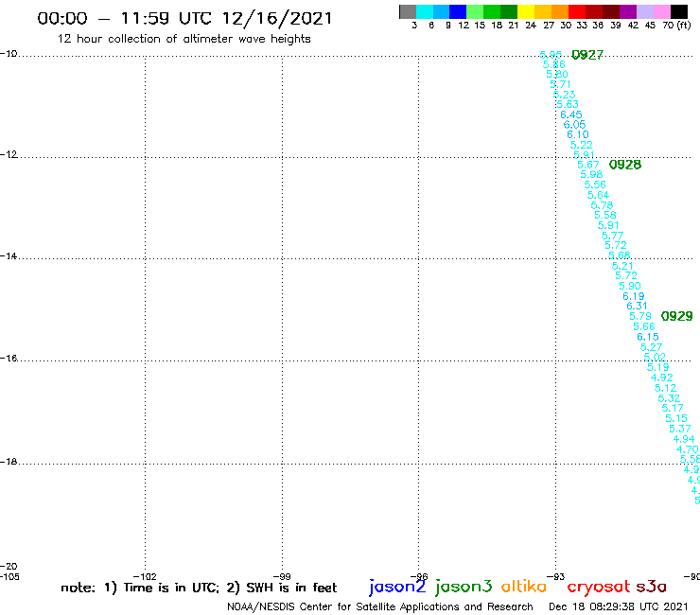Click the wave height value 6.05
This screenshot has height=615, width=700.
coord(574,125)
